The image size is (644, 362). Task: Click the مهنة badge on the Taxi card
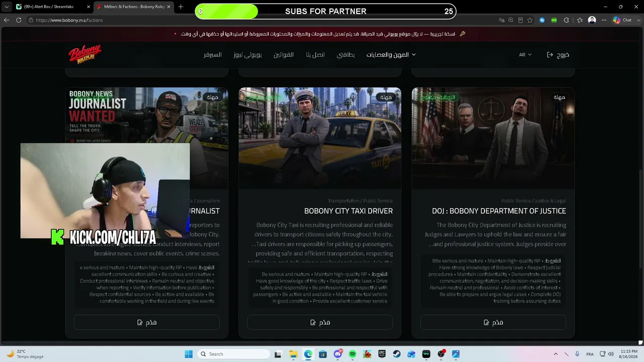coord(386,97)
